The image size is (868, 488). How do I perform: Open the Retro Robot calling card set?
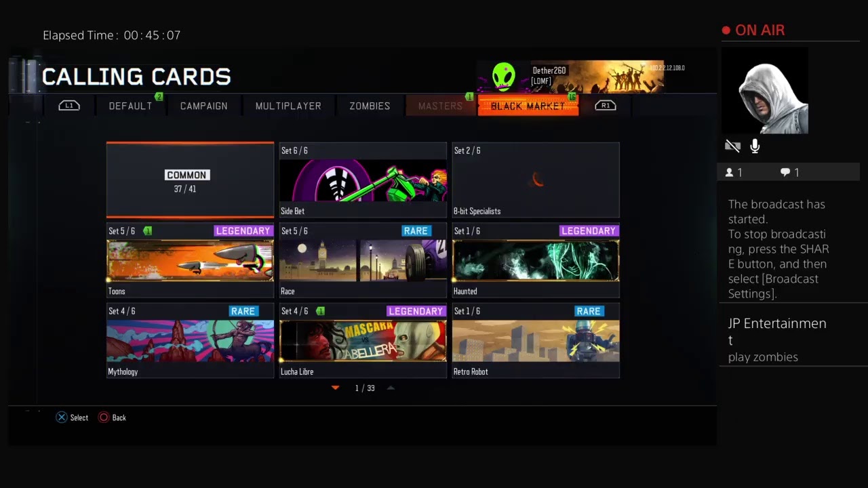click(536, 341)
